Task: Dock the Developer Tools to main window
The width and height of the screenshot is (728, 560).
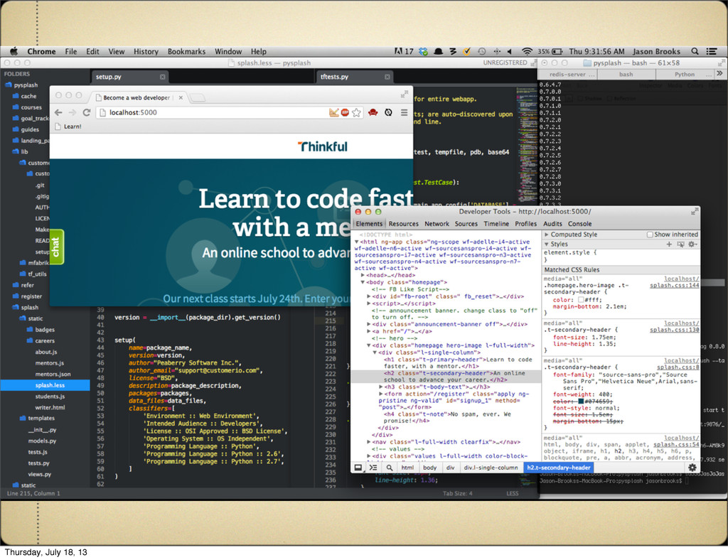Action: pos(358,468)
